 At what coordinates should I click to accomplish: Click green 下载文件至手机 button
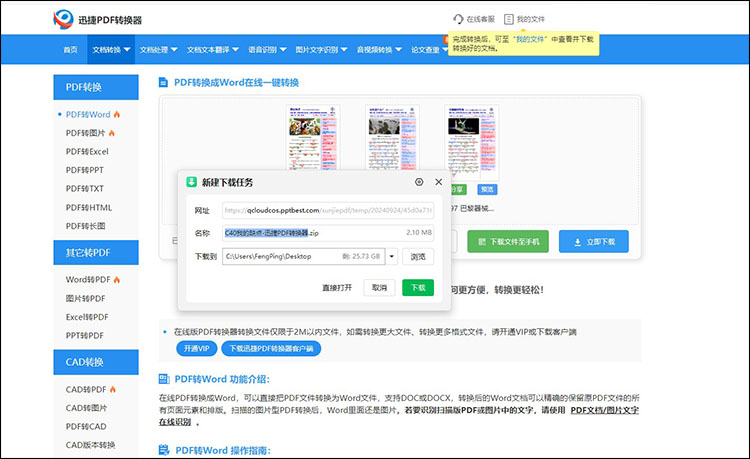click(508, 242)
